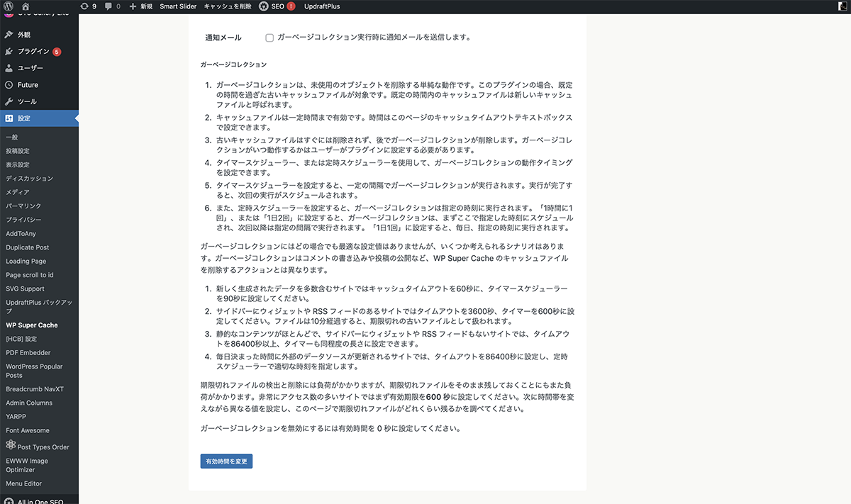851x504 pixels.
Task: Collapse the active 設定 menu section
Action: point(24,118)
